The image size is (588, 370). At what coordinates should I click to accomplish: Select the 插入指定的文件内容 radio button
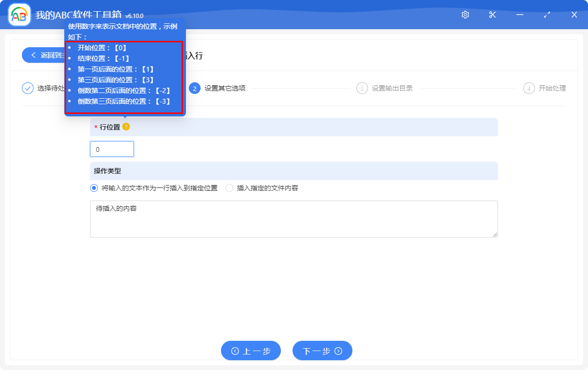(228, 188)
